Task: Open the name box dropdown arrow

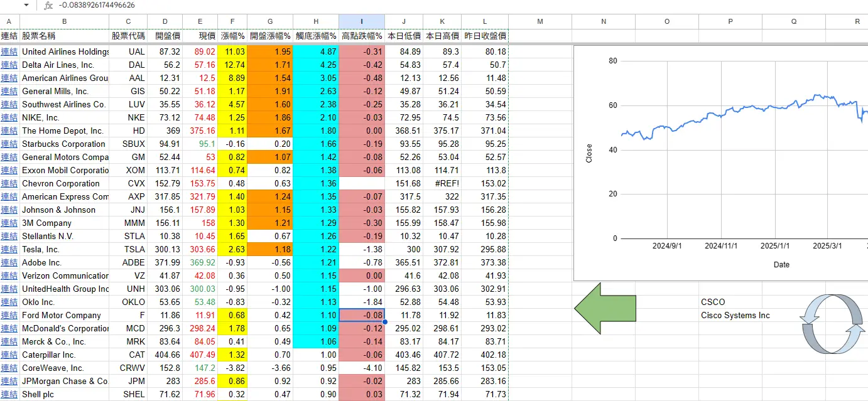Action: coord(26,5)
